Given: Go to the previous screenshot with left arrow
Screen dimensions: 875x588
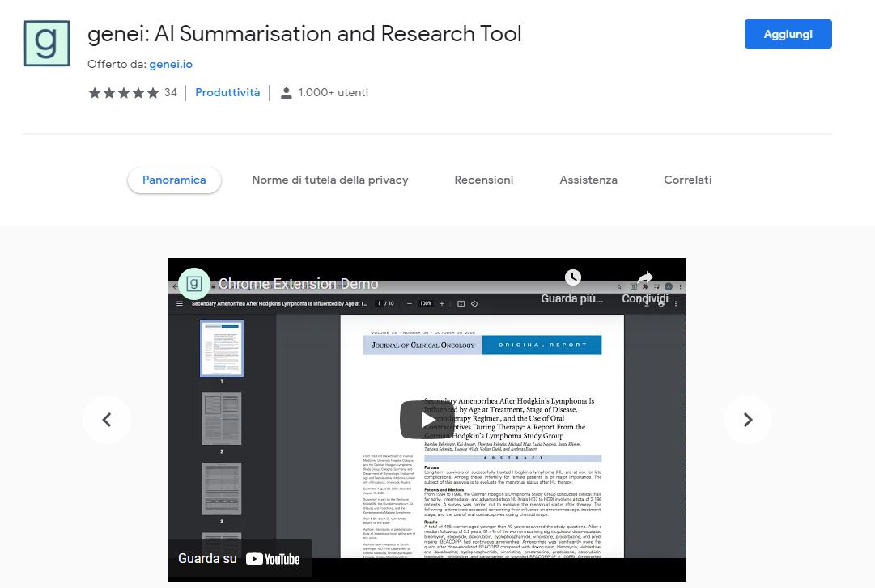Looking at the screenshot, I should coord(107,420).
